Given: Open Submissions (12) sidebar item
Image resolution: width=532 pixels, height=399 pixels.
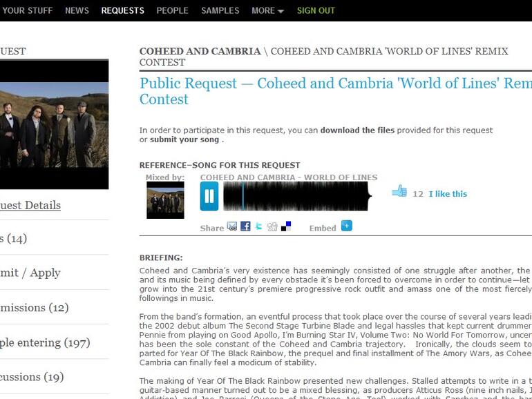Looking at the screenshot, I should coord(35,308).
